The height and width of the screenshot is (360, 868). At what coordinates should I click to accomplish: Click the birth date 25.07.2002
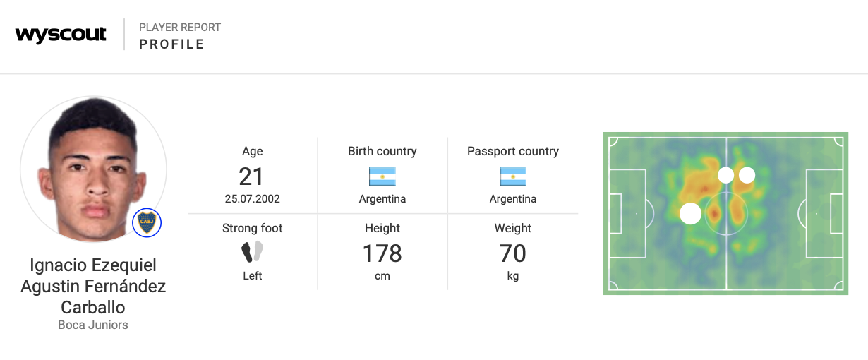pos(252,199)
